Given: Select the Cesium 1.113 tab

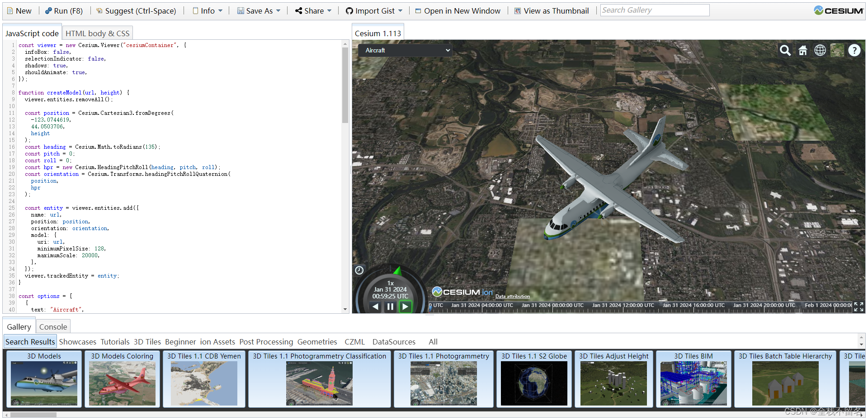Looking at the screenshot, I should (378, 33).
